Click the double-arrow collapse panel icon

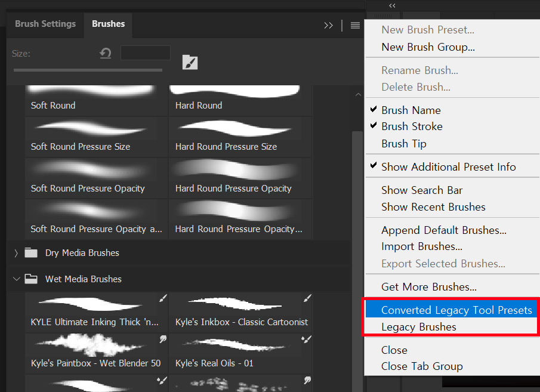click(329, 26)
